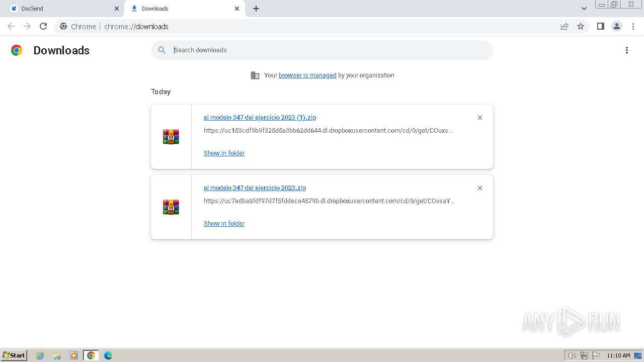Open 'el modelo 347 del ejercicio 2023.zip'
This screenshot has width=644, height=362.
pyautogui.click(x=255, y=188)
